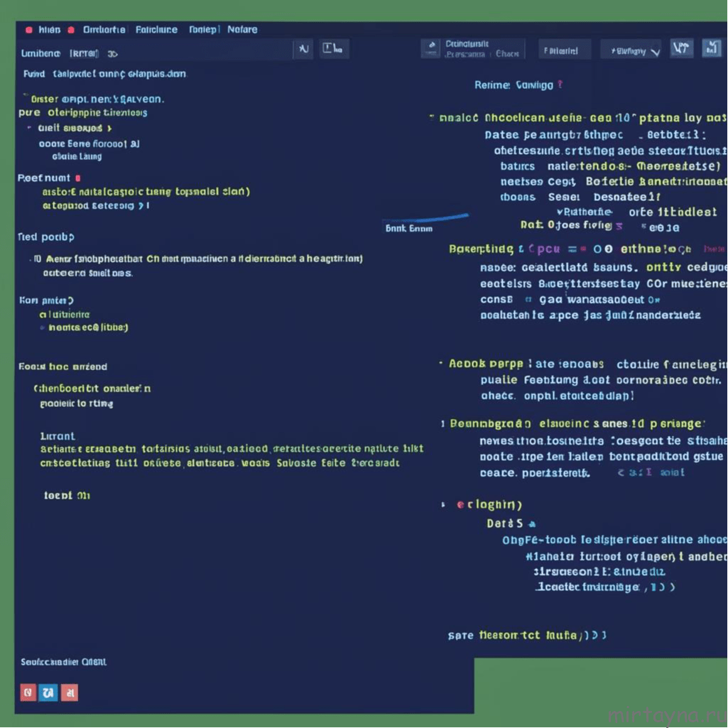Toggle the red marker next to 'Peef numt'
The width and height of the screenshot is (728, 728).
click(x=77, y=178)
